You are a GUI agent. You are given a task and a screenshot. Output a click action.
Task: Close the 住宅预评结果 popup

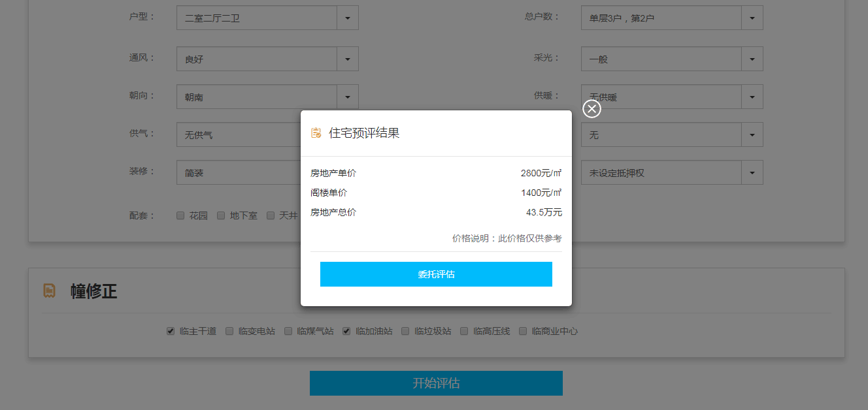(x=592, y=109)
